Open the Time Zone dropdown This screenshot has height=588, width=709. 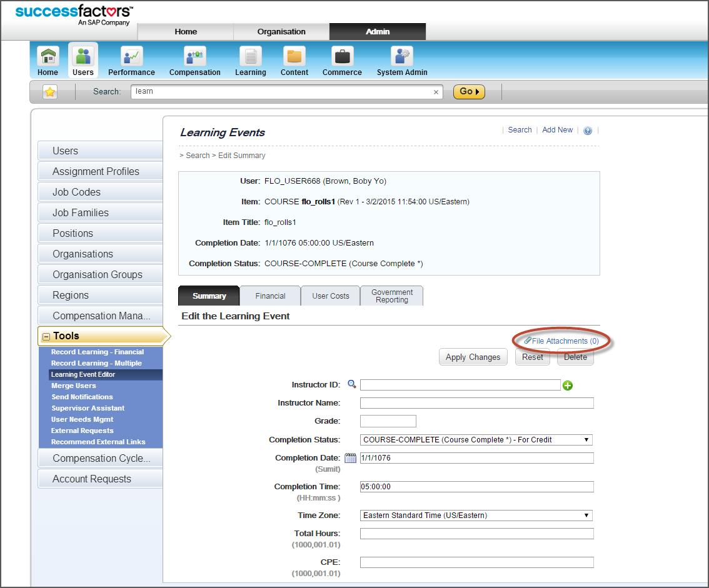pyautogui.click(x=476, y=516)
